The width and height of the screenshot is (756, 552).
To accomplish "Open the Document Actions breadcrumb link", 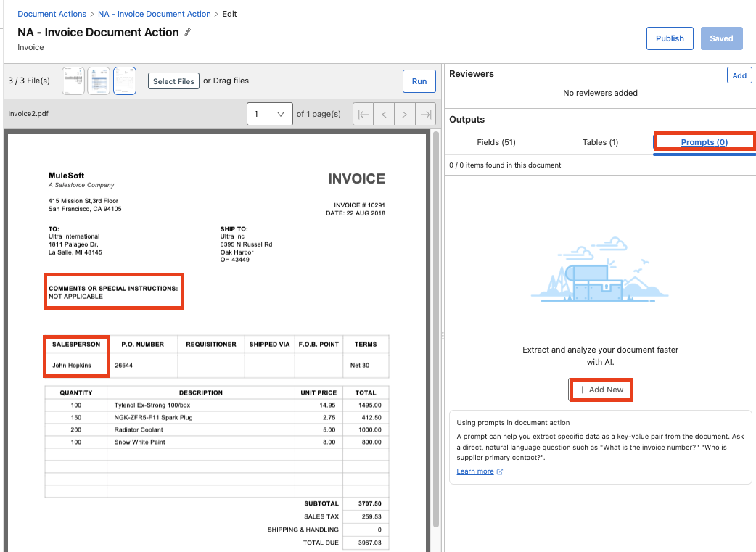I will [52, 14].
